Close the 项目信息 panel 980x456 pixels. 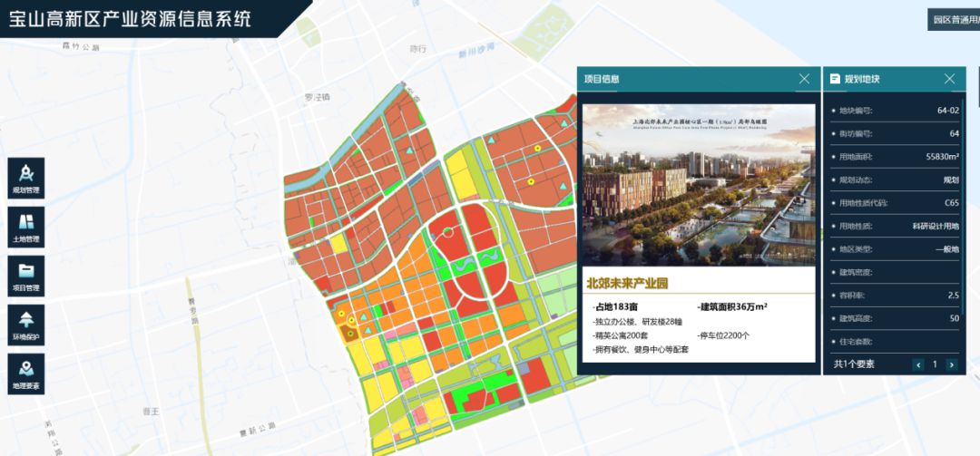(x=804, y=79)
